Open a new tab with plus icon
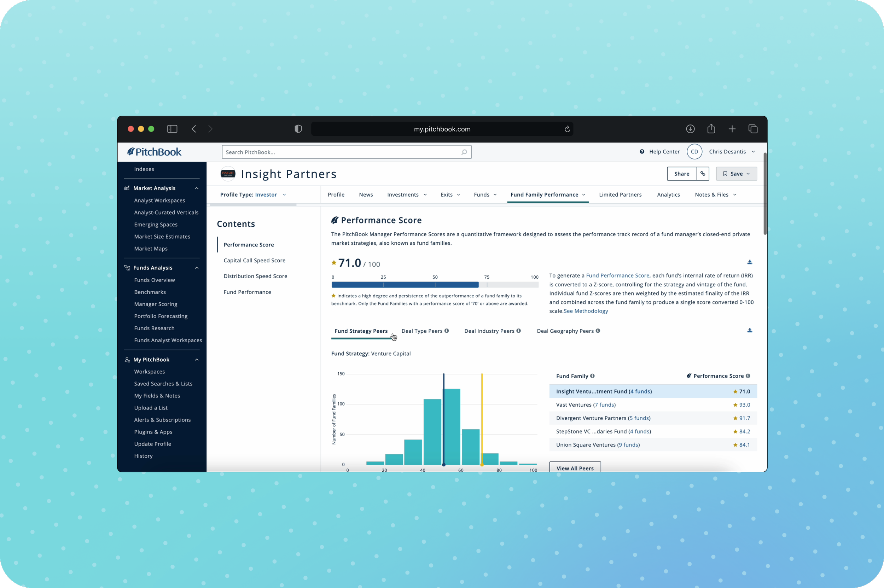Viewport: 884px width, 588px height. [x=732, y=129]
